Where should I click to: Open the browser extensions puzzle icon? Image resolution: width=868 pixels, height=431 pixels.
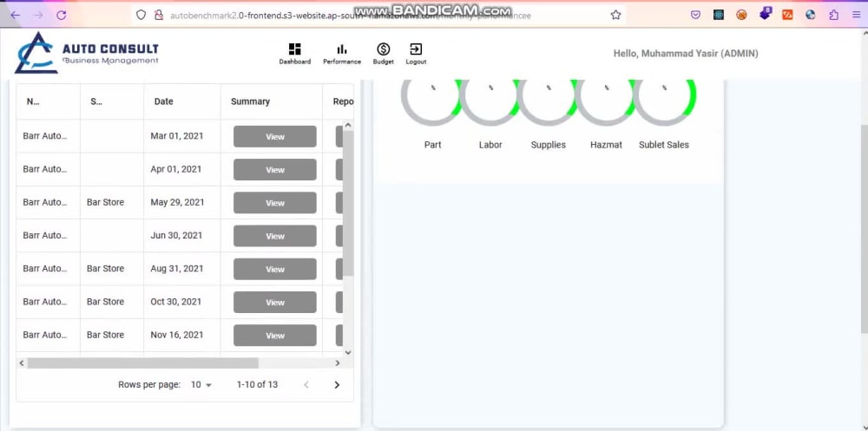(x=833, y=15)
